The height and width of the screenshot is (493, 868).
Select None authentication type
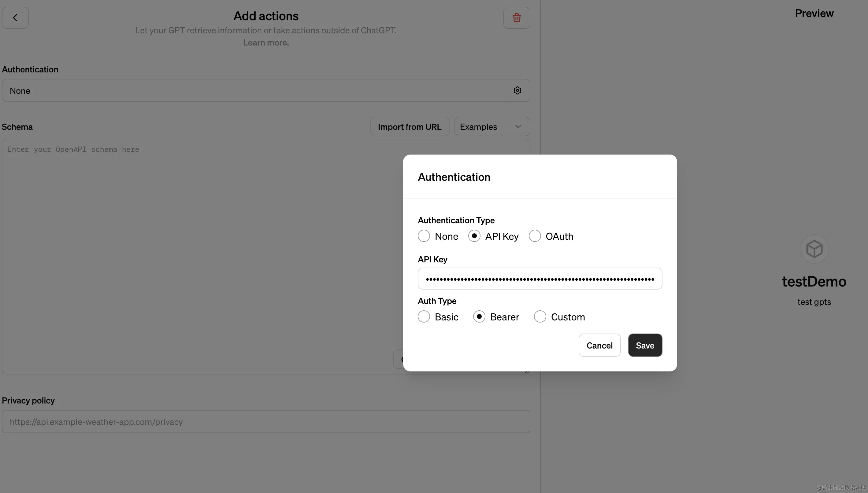423,236
